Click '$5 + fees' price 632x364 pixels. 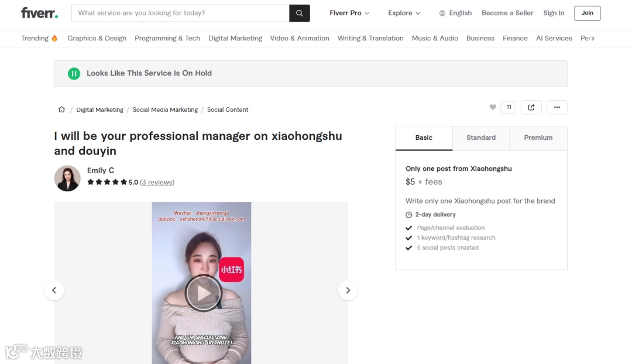click(x=424, y=182)
